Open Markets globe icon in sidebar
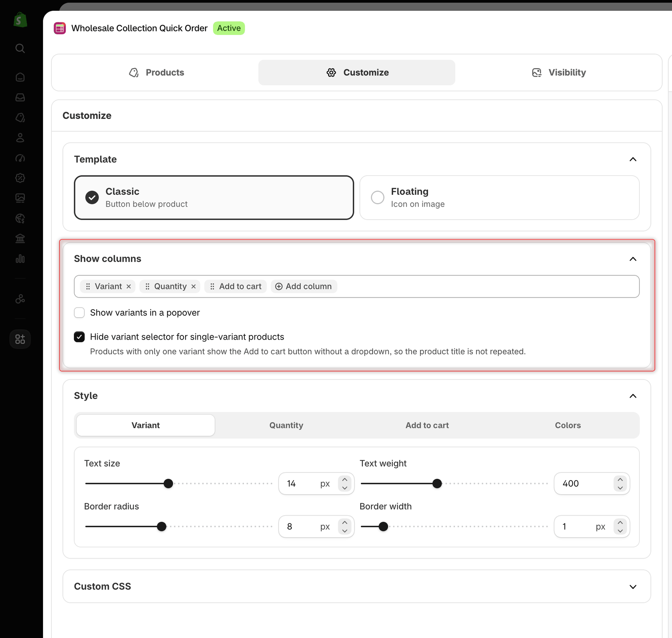Image resolution: width=672 pixels, height=638 pixels. click(20, 219)
